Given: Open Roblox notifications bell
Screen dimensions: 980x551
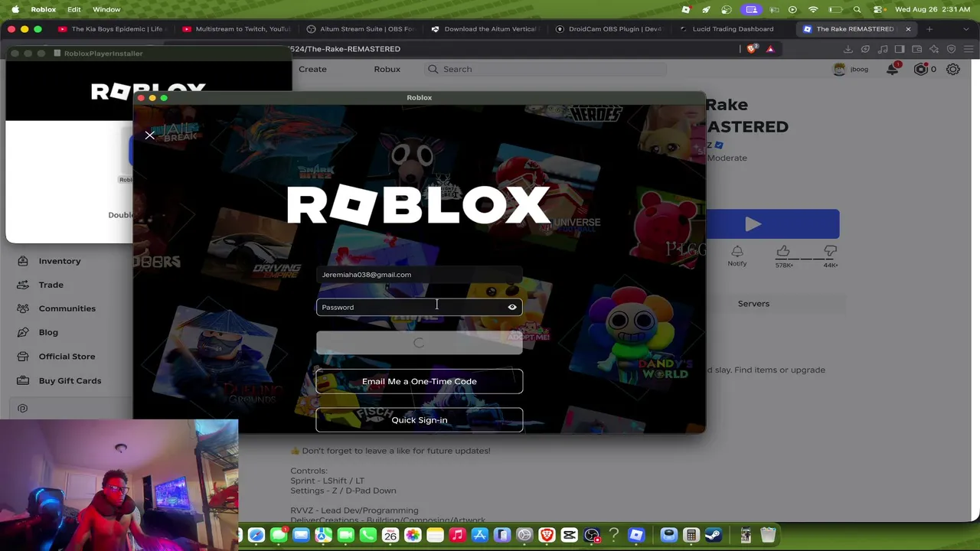Looking at the screenshot, I should [x=893, y=69].
